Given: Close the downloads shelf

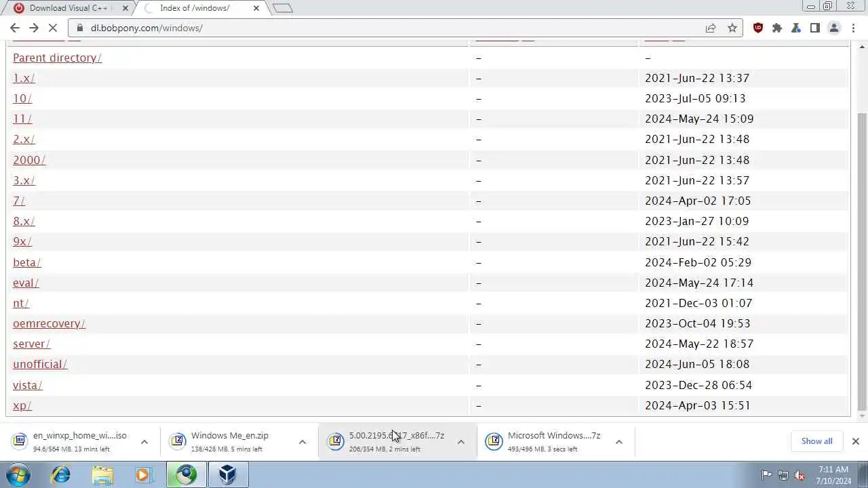Looking at the screenshot, I should point(855,441).
